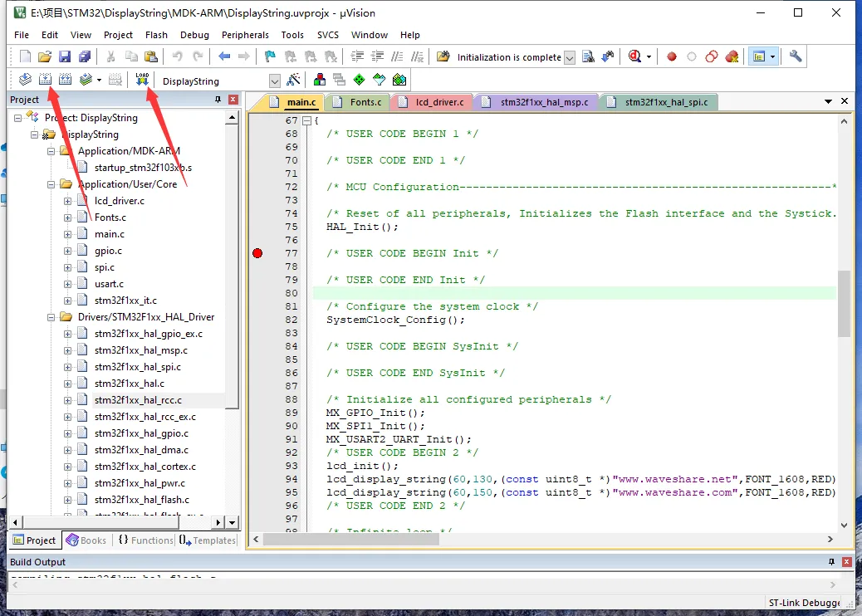The width and height of the screenshot is (862, 616).
Task: Remove the breakpoint marker on line 77
Action: pyautogui.click(x=257, y=253)
